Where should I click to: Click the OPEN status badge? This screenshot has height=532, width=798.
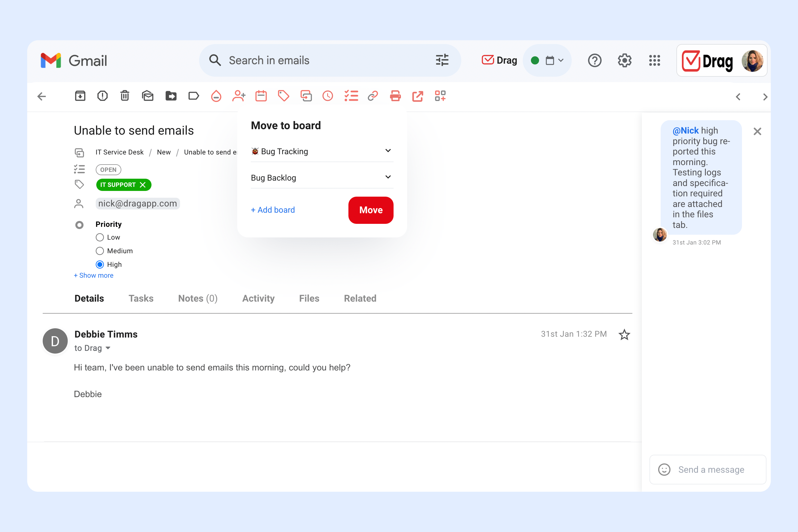click(x=108, y=170)
